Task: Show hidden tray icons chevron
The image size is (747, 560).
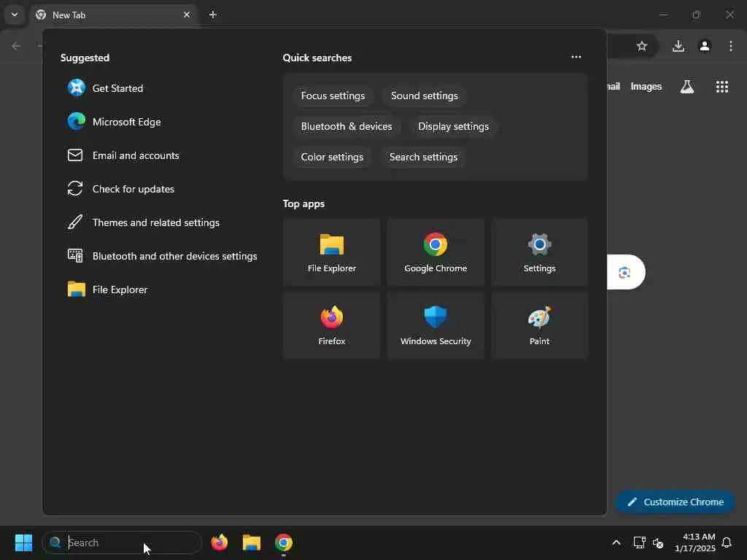Action: (x=616, y=542)
